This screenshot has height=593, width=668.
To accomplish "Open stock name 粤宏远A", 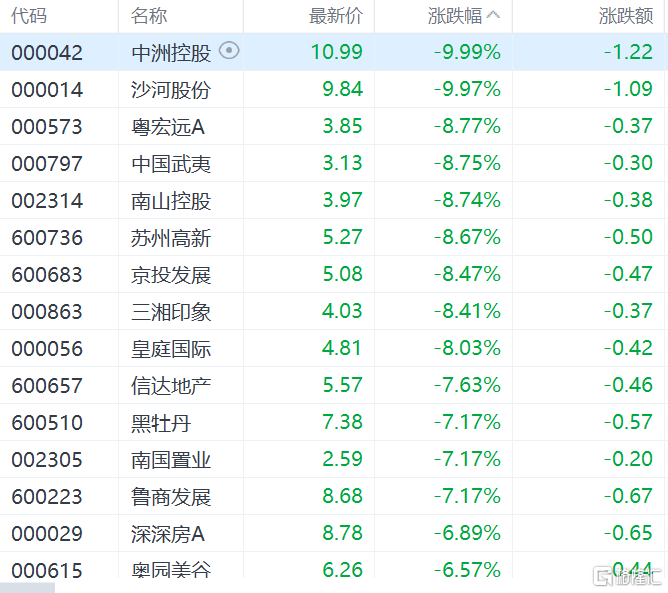I will point(168,127).
